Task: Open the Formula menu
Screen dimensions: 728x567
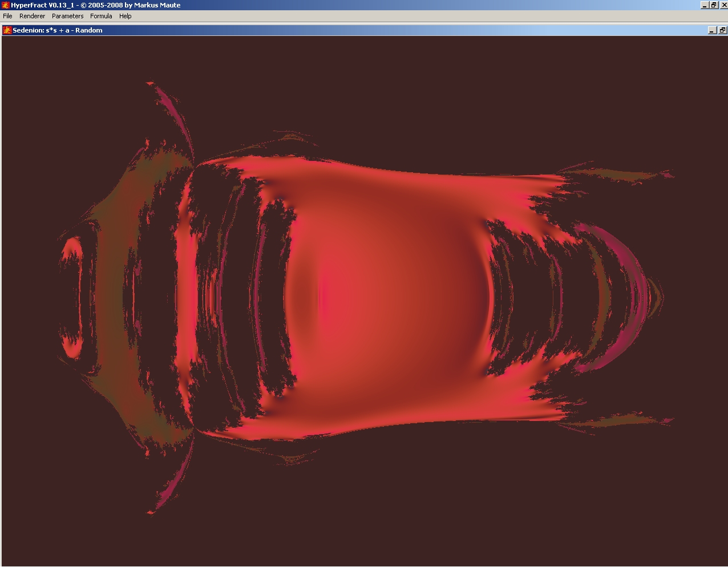Action: tap(101, 16)
